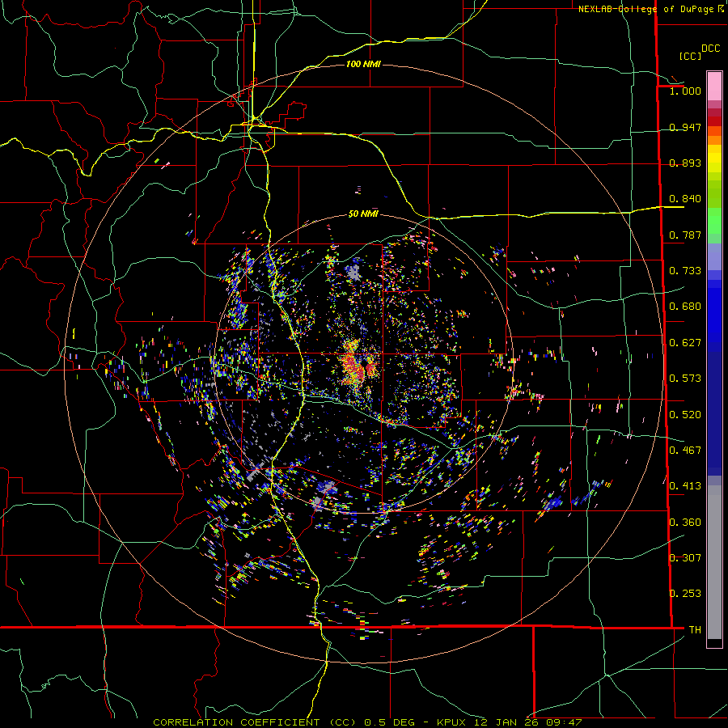Select the 1.000 scale value
The height and width of the screenshot is (728, 728).
pos(685,91)
